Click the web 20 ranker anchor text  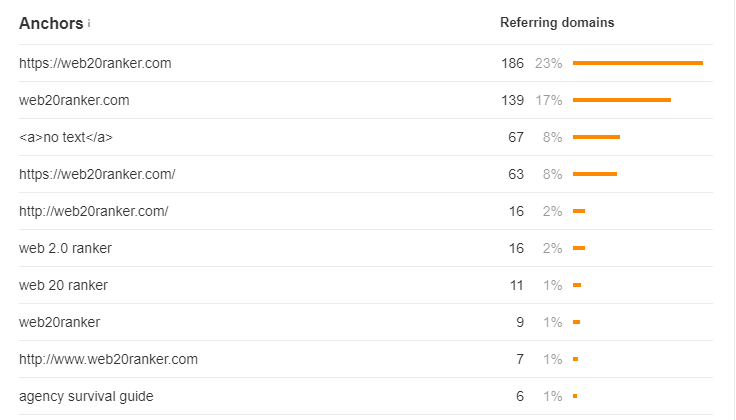[63, 285]
